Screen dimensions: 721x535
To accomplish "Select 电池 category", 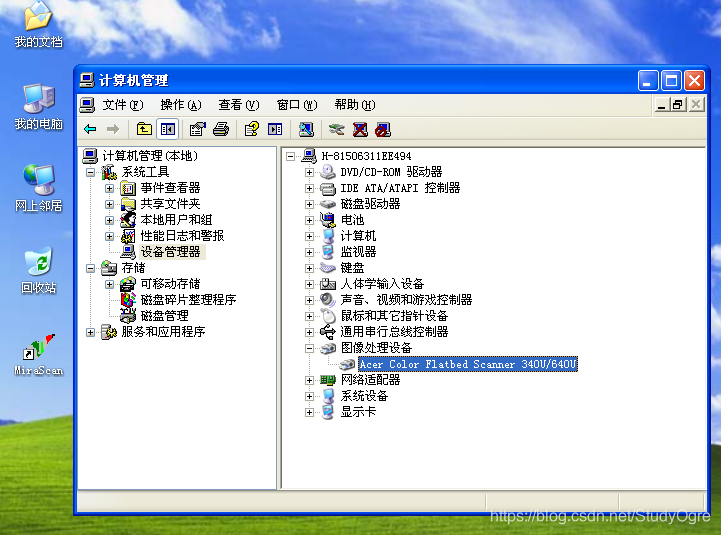I will (352, 220).
